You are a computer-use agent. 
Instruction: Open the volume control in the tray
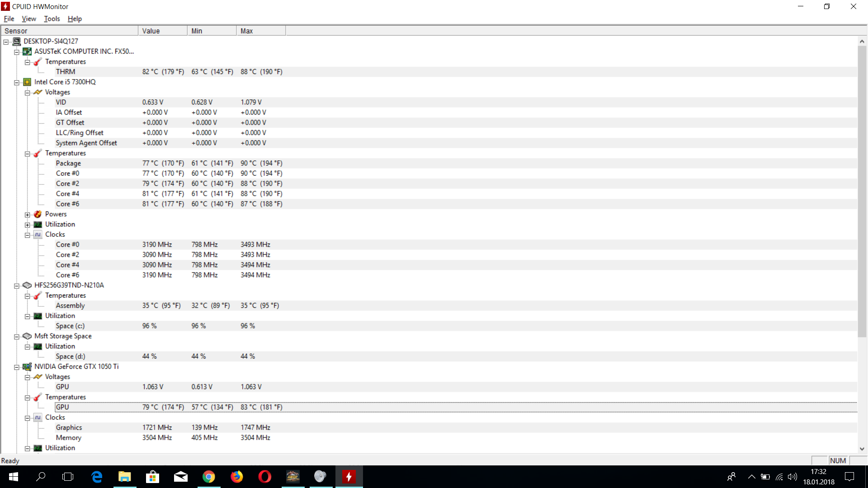tap(792, 477)
